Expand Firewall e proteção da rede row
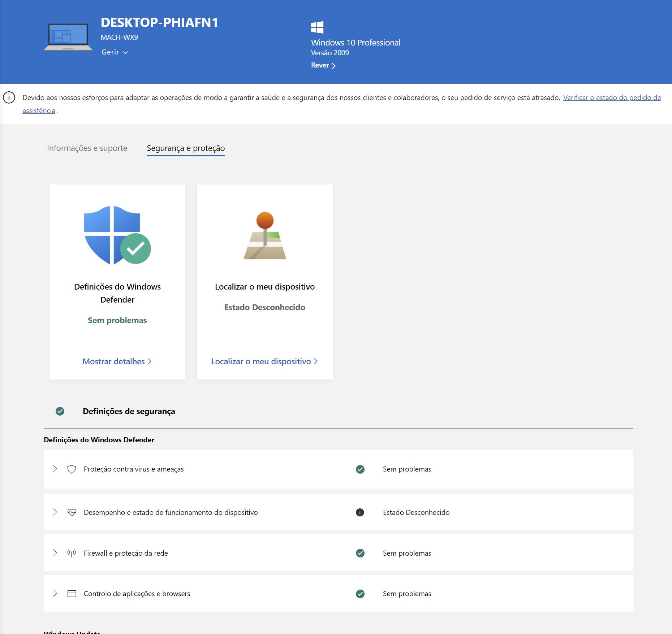672x634 pixels. coord(55,553)
